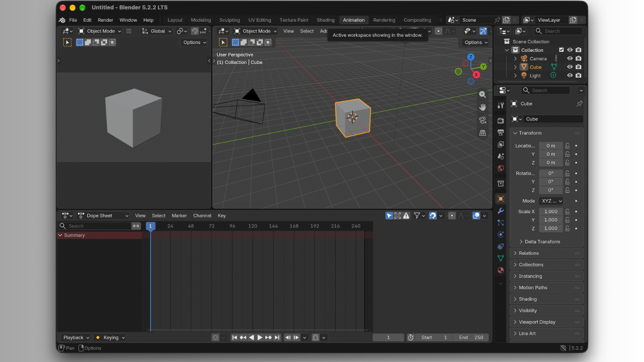Image resolution: width=644 pixels, height=362 pixels.
Task: Click the current frame marker labeled 1
Action: pyautogui.click(x=150, y=226)
